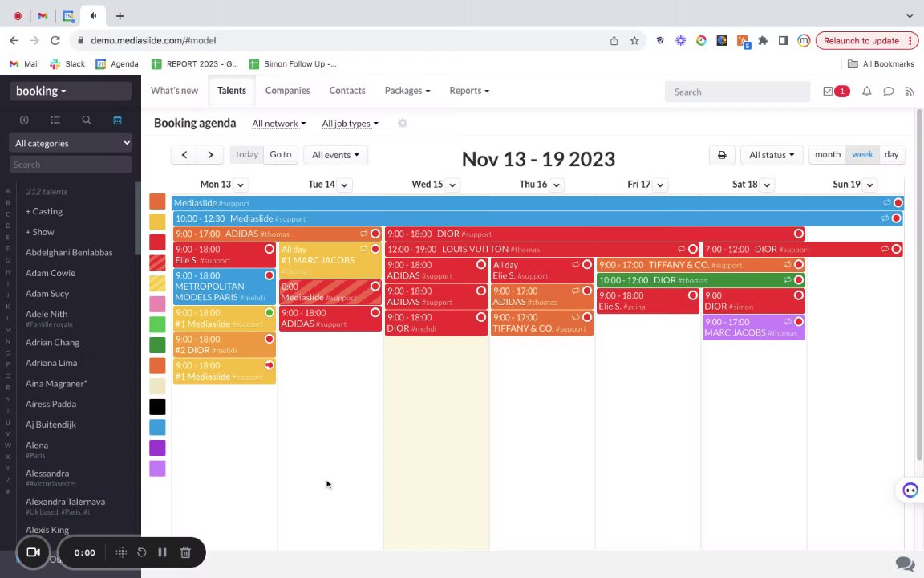Pause the screen recording
Screen dimensions: 924x578
[162, 552]
